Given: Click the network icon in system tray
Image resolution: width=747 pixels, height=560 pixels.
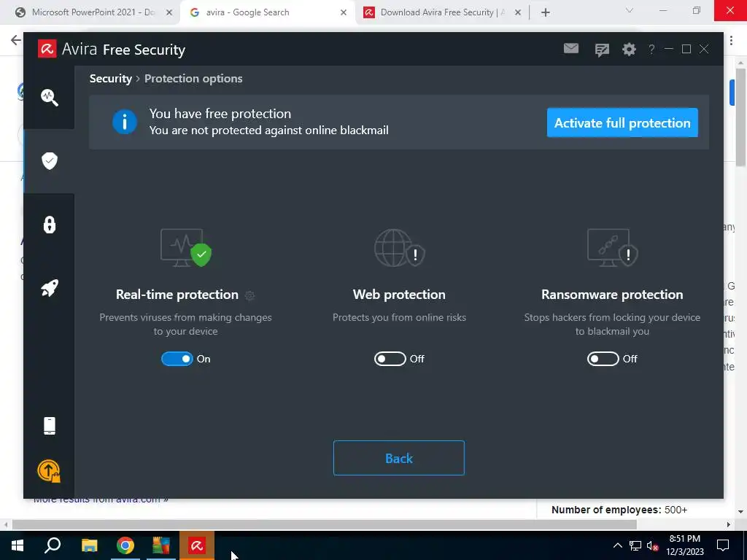Looking at the screenshot, I should (x=635, y=545).
